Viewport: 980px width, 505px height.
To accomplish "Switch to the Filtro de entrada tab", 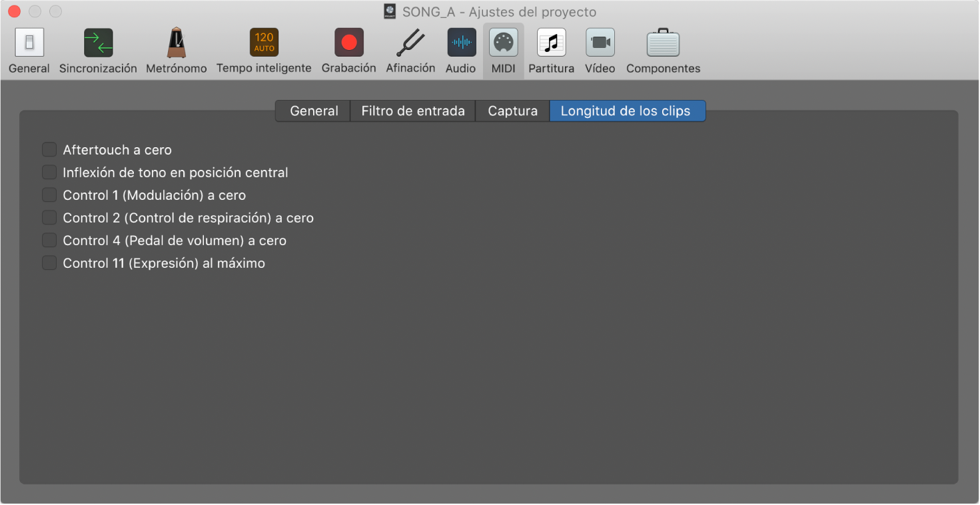I will tap(412, 111).
